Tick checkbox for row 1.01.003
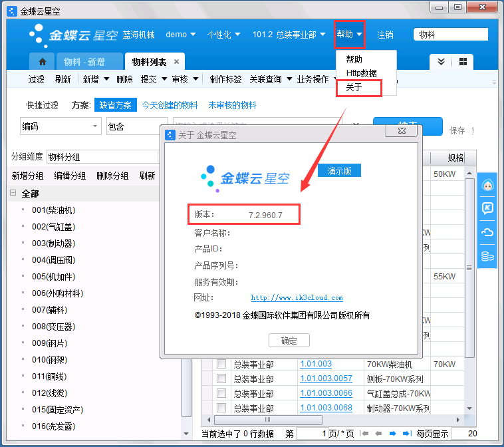Image resolution: width=504 pixels, height=447 pixels. [221, 364]
